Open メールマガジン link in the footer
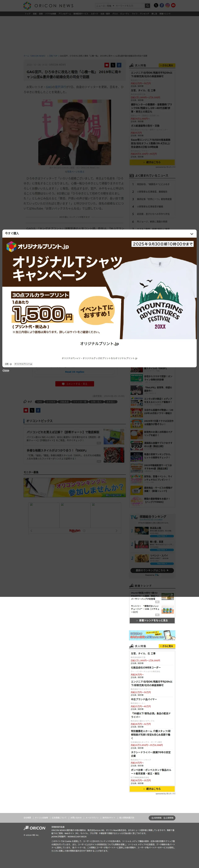Image resolution: width=199 pixels, height=868 pixels. click(92, 818)
